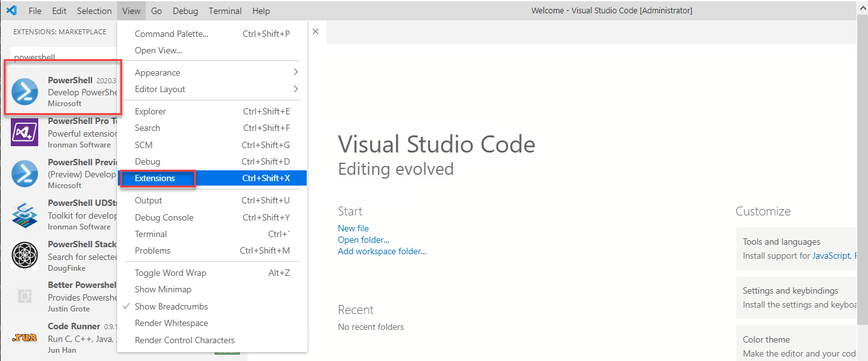Choose Command Palette... from View menu

tap(212, 34)
